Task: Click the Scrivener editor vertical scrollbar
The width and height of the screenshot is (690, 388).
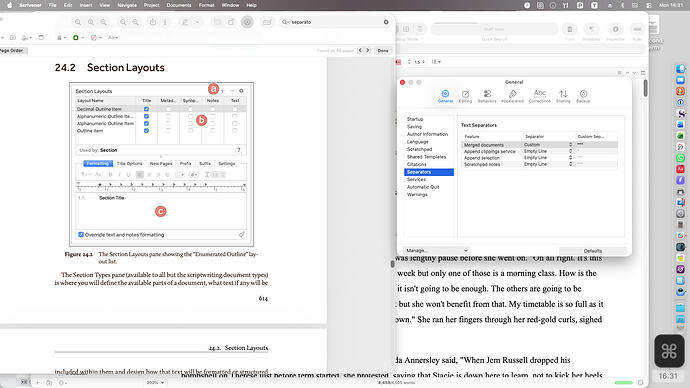Action: (645, 88)
